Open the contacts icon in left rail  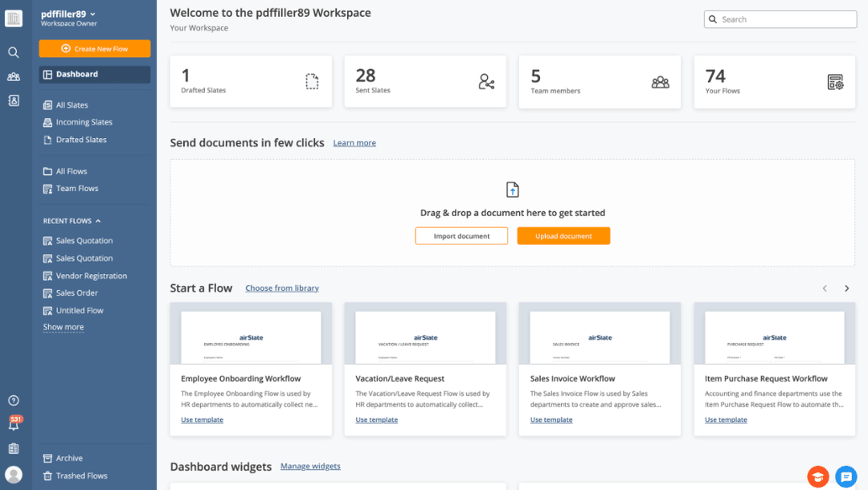click(14, 100)
